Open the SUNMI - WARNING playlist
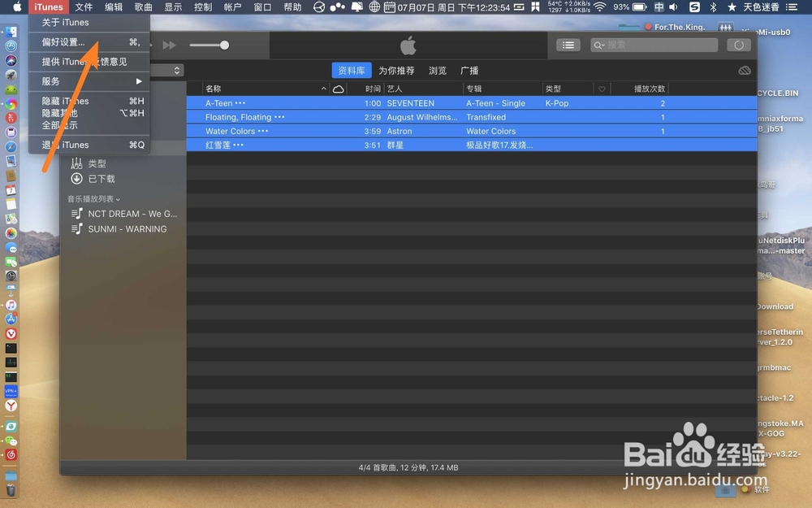 click(127, 228)
